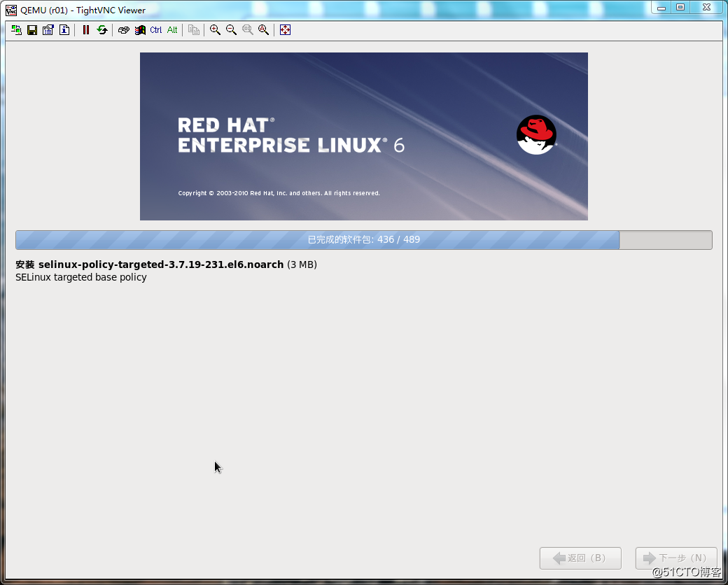The width and height of the screenshot is (728, 585).
Task: Click the Auto zoom magnifier icon
Action: (264, 30)
